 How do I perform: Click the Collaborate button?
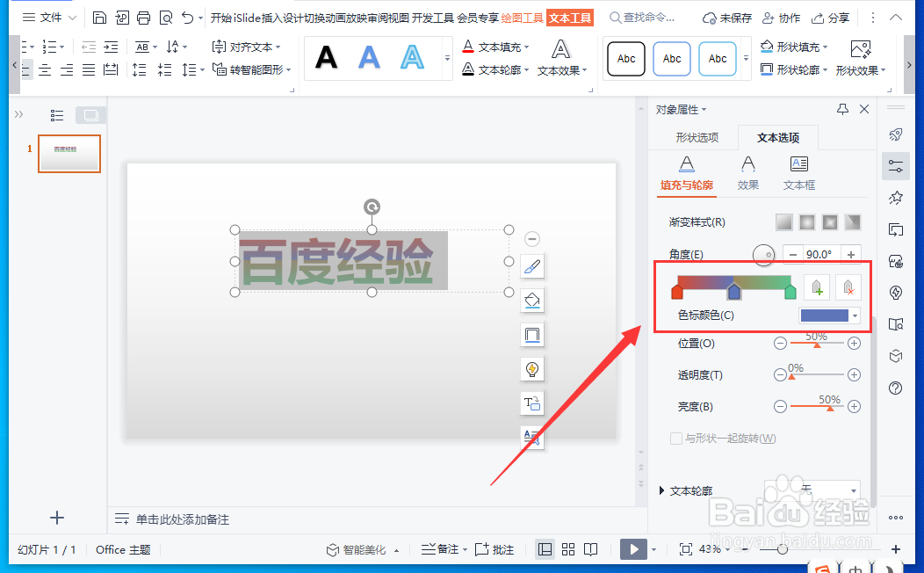781,18
